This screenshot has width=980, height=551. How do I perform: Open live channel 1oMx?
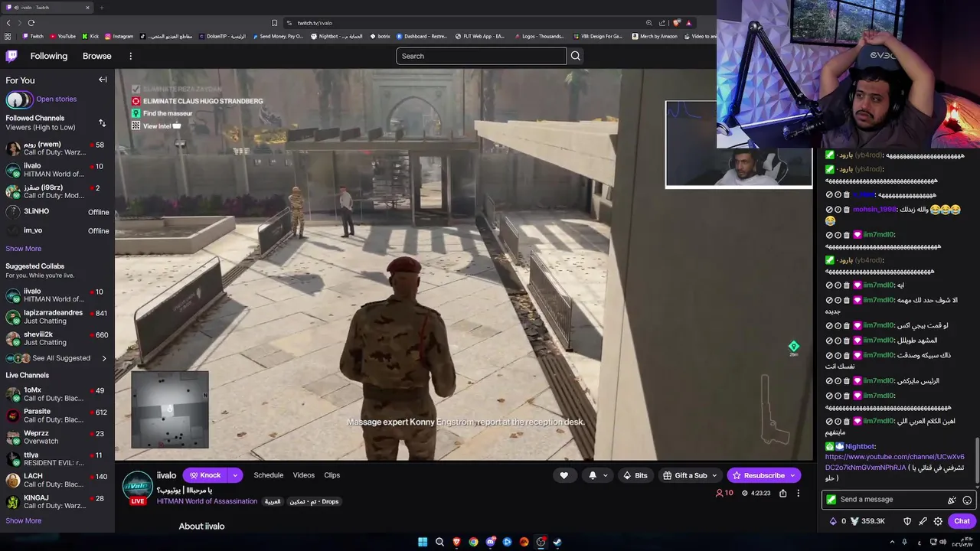click(57, 394)
